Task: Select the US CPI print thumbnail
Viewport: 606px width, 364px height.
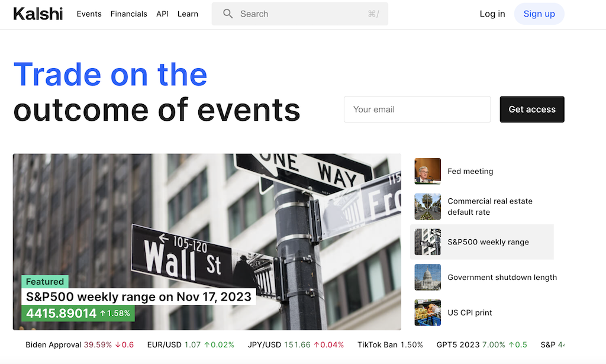Action: click(x=427, y=313)
